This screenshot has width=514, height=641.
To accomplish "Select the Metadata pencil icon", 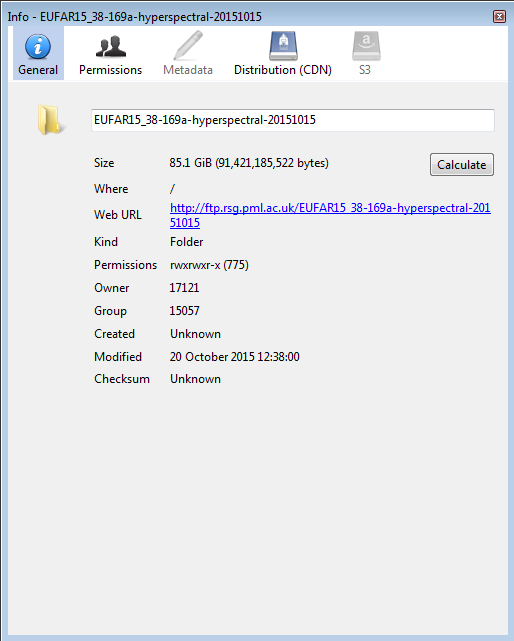I will (x=188, y=46).
